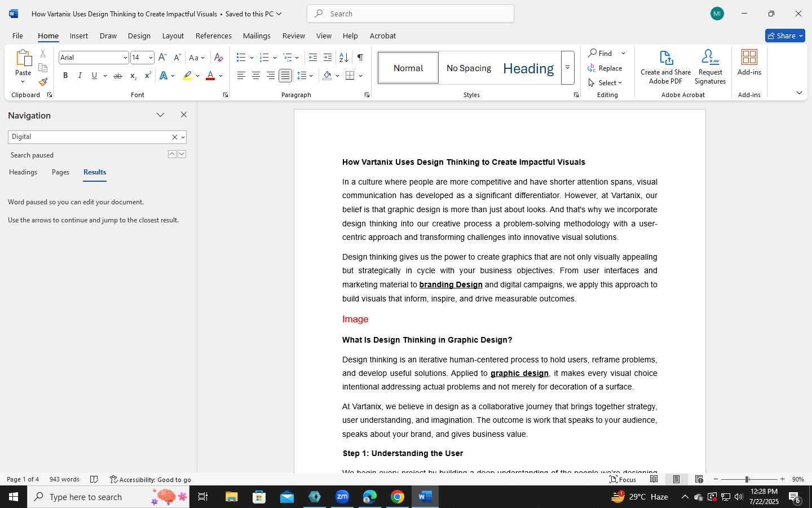Toggle Justify alignment
This screenshot has width=812, height=508.
pos(285,76)
